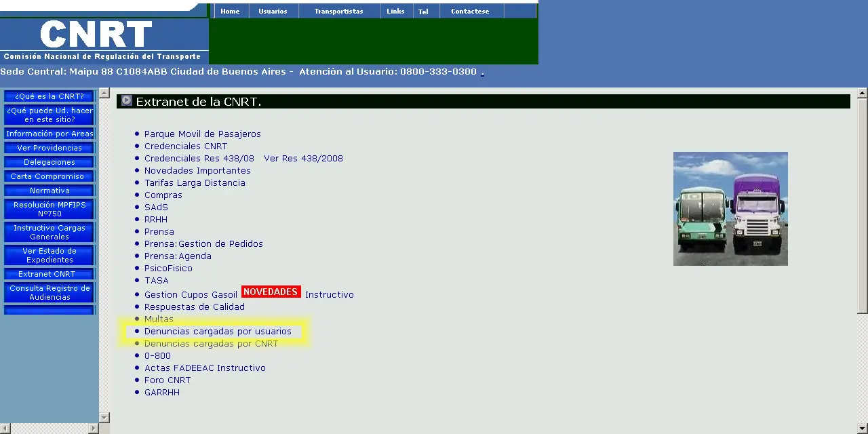Open Denuncias cargadas por CNRT
The height and width of the screenshot is (434, 868).
[x=211, y=344]
